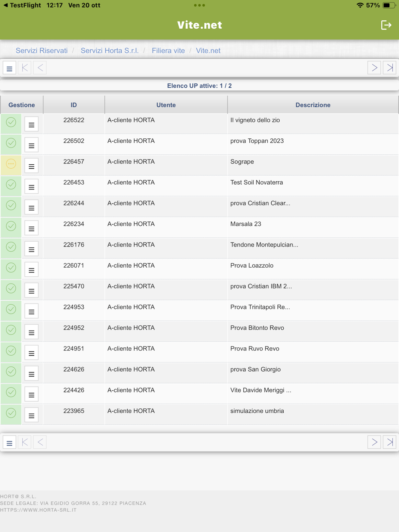This screenshot has height=532, width=399.
Task: Click green check status for ID 224953
Action: point(11,309)
